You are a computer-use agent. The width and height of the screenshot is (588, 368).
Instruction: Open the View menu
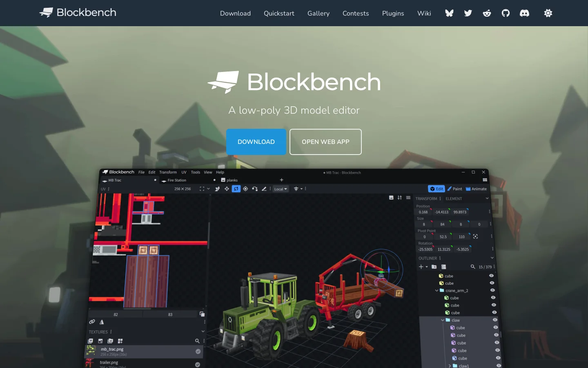click(x=208, y=172)
